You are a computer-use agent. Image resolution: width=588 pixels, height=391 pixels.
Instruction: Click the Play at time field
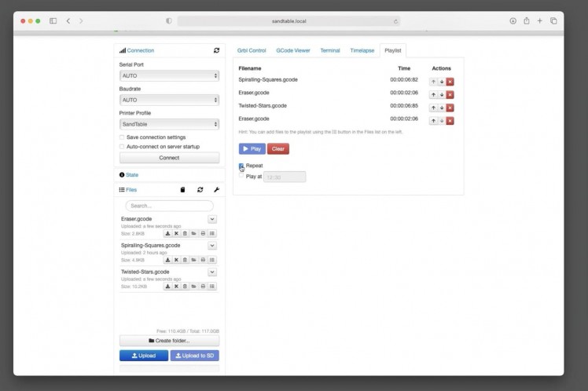coord(285,177)
